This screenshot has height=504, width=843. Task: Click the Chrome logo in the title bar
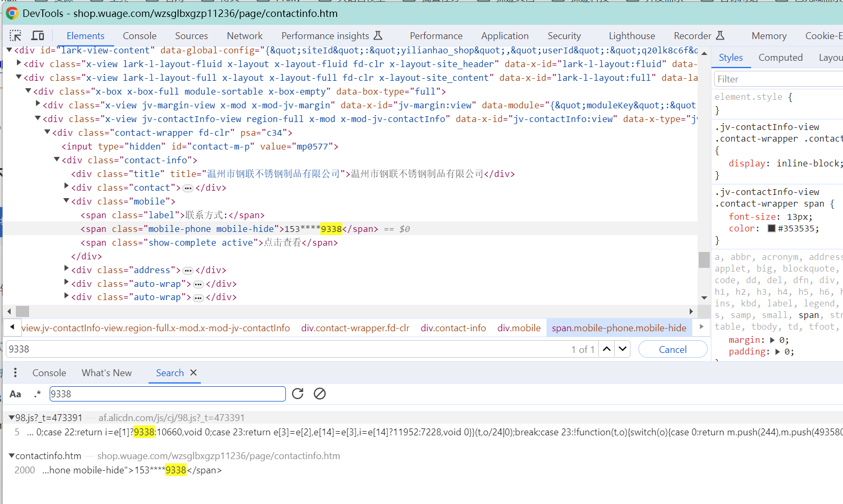point(12,13)
